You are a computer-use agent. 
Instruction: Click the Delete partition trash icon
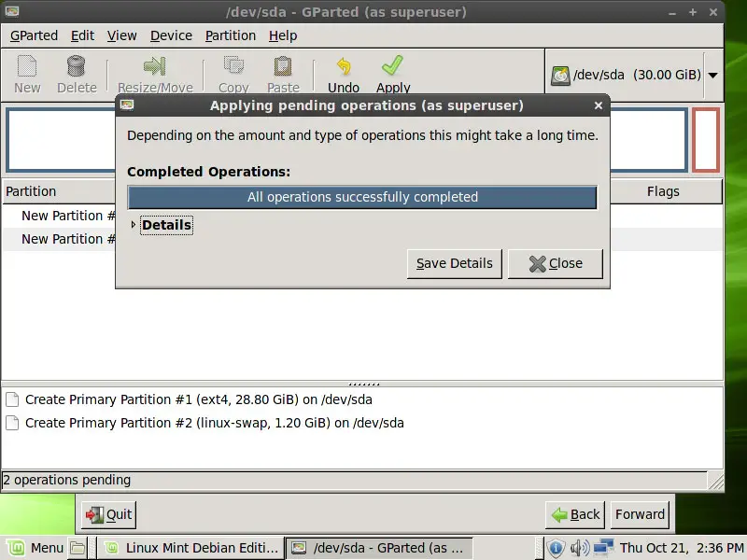[77, 66]
